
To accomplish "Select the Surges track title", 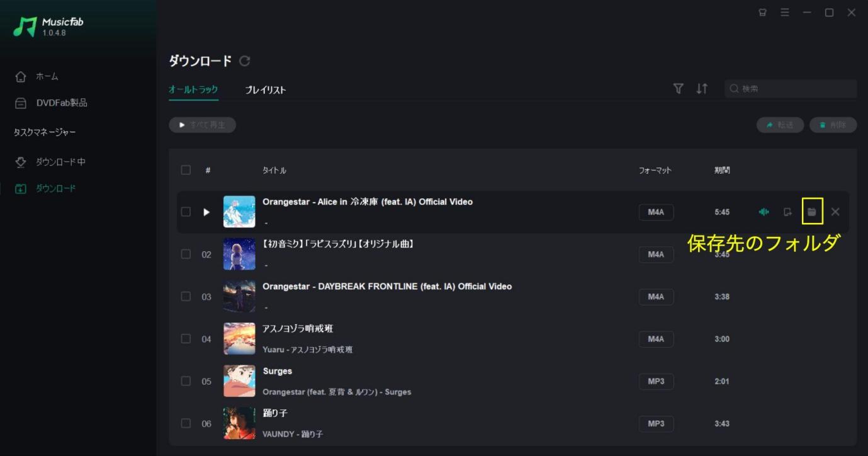I will point(278,371).
